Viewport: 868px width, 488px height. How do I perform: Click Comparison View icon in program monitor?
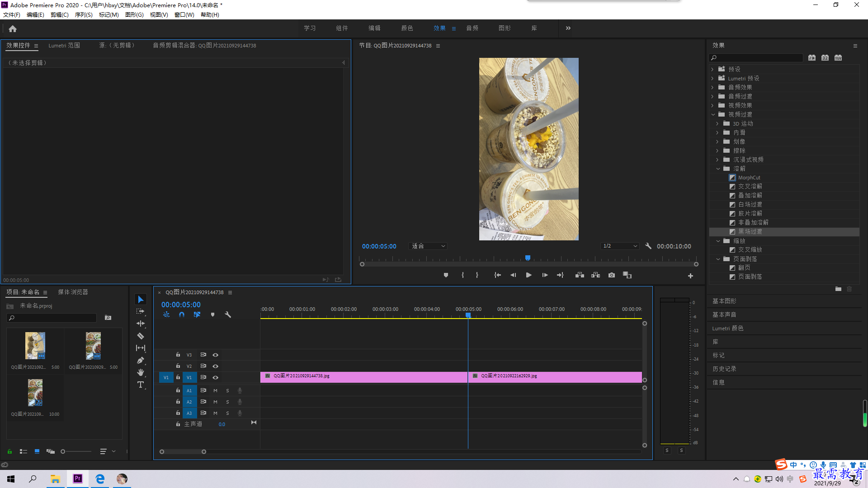pos(627,275)
